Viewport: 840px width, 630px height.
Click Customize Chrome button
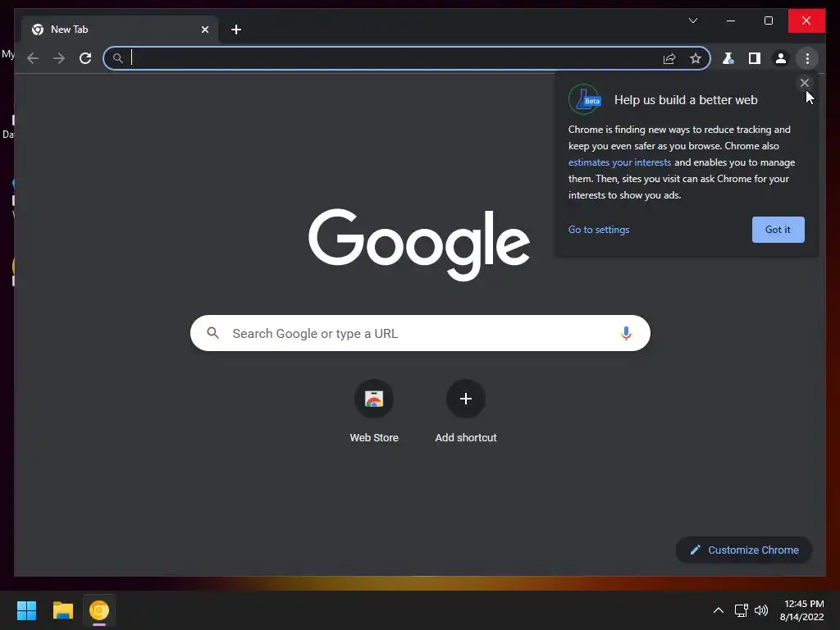[x=743, y=550]
